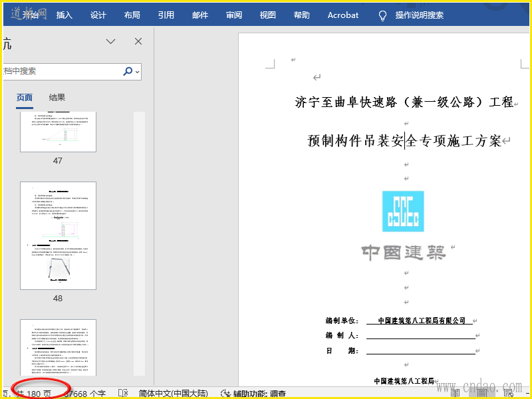Click the blank line after 编制人
Screen dimensions: 532x399
[421, 335]
